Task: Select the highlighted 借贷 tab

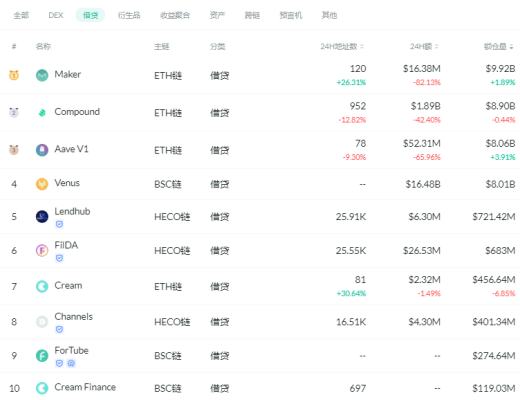Action: [90, 15]
